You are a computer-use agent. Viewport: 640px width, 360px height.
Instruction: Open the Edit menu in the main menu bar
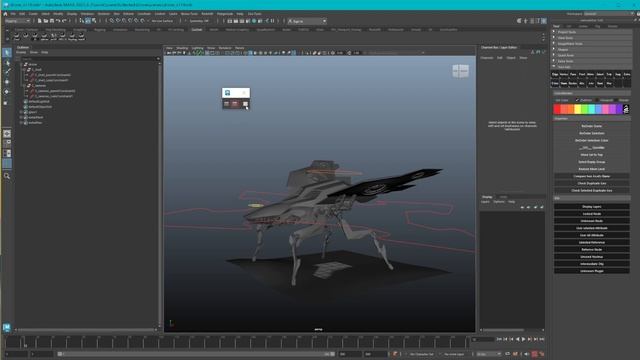pos(22,14)
